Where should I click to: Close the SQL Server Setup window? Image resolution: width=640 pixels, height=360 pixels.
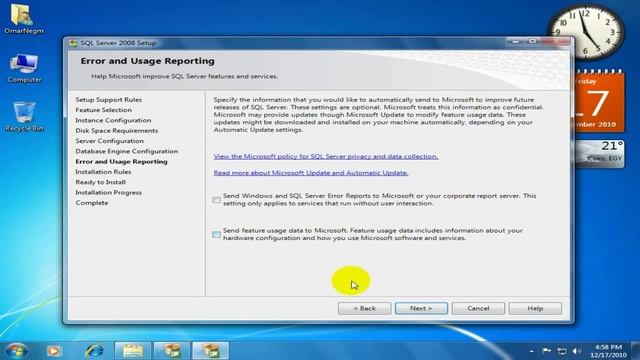(556, 41)
